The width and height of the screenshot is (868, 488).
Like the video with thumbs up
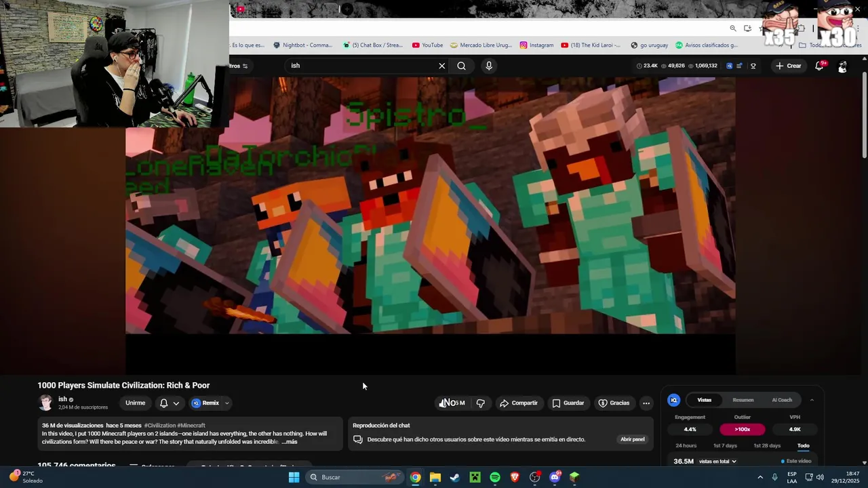coord(452,403)
